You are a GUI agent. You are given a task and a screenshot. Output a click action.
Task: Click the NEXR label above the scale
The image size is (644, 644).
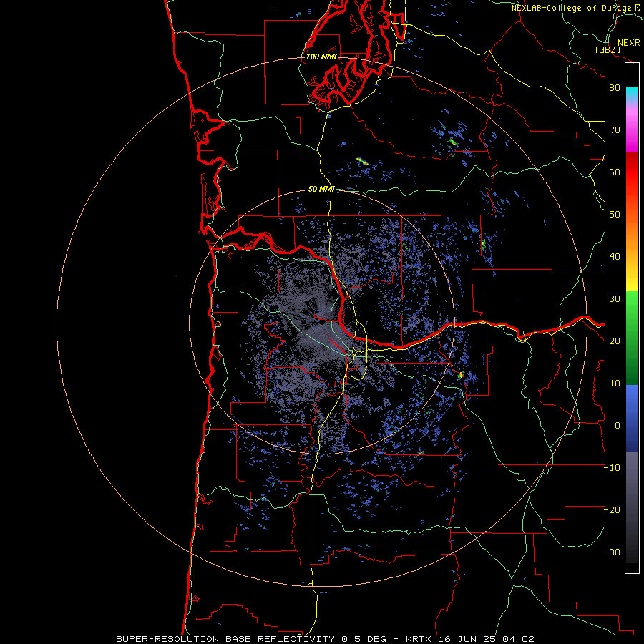pyautogui.click(x=629, y=43)
